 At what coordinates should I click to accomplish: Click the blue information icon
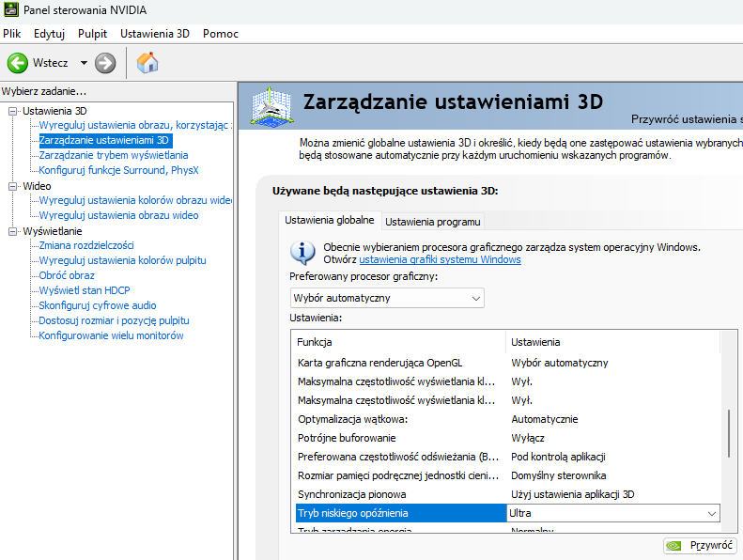click(302, 253)
